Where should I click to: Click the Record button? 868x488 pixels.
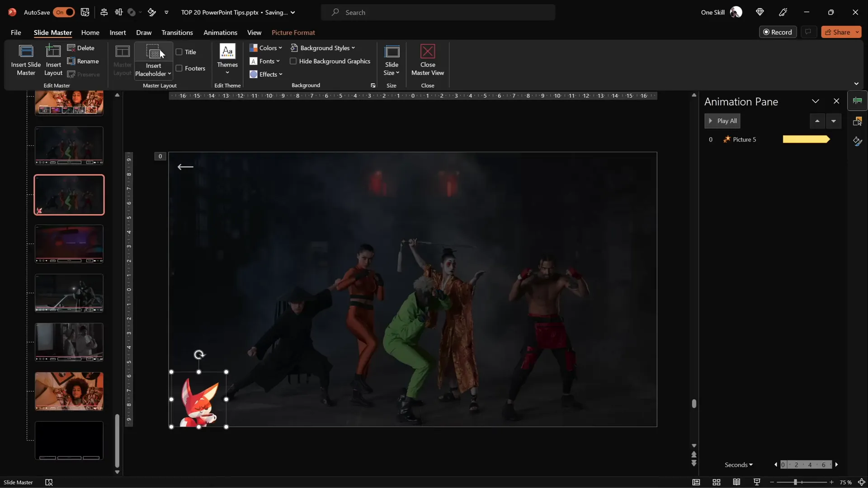click(778, 32)
